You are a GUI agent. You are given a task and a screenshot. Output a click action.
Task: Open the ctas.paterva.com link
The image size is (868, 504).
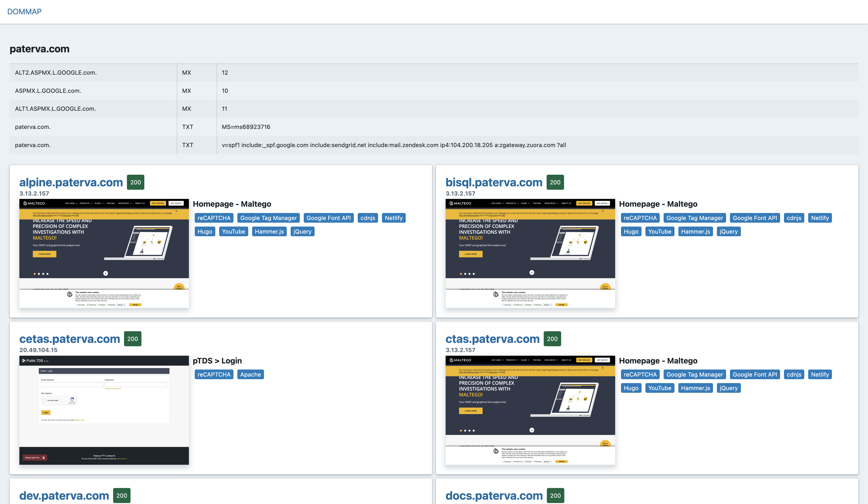(x=493, y=339)
